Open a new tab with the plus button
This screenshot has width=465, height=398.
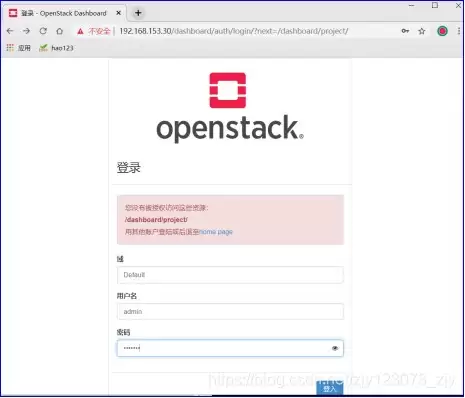[x=138, y=13]
